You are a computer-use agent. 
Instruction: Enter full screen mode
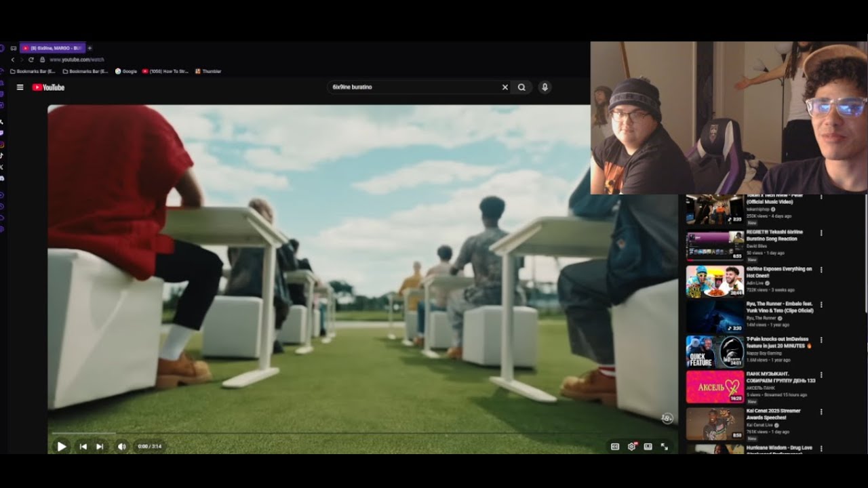665,447
